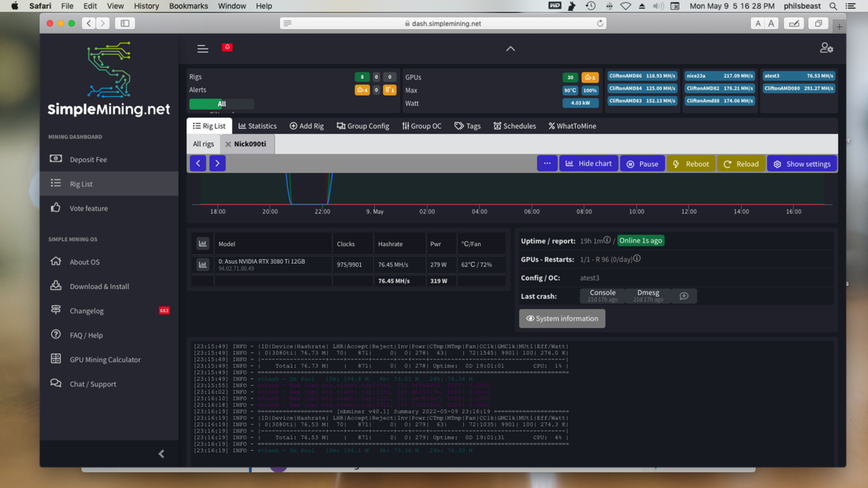The width and height of the screenshot is (868, 488).
Task: Select CliftonAmd88 rig tile
Action: (x=719, y=100)
